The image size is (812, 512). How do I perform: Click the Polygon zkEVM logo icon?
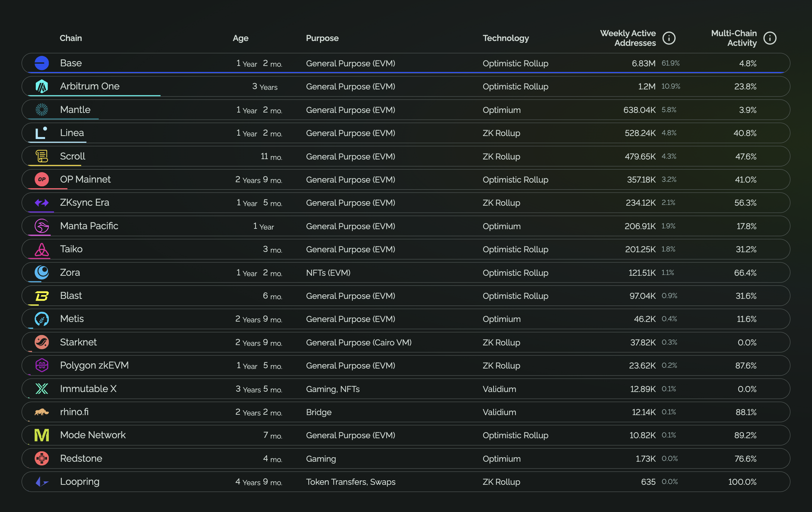(42, 366)
